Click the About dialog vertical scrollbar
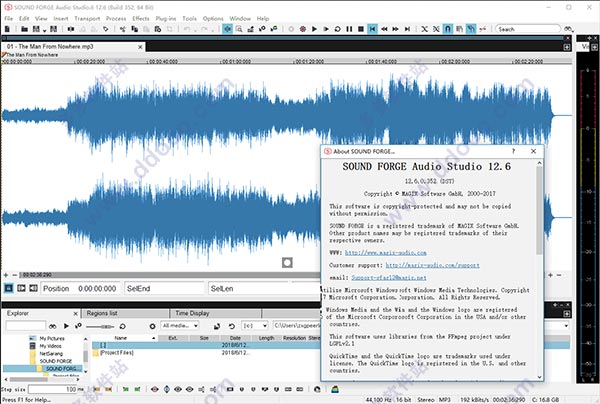 point(539,210)
